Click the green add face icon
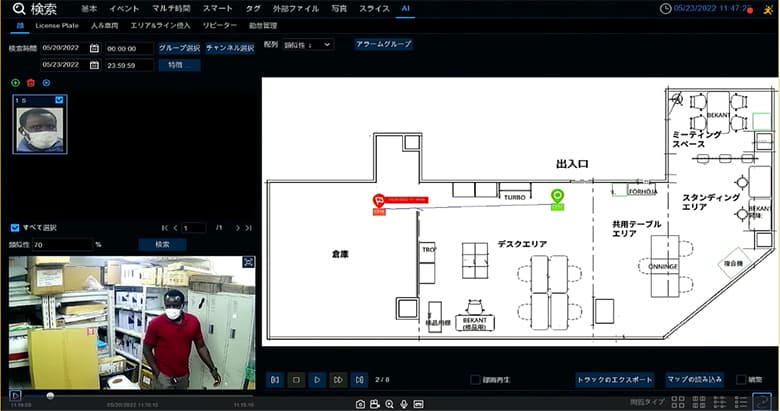This screenshot has height=411, width=780. [15, 83]
